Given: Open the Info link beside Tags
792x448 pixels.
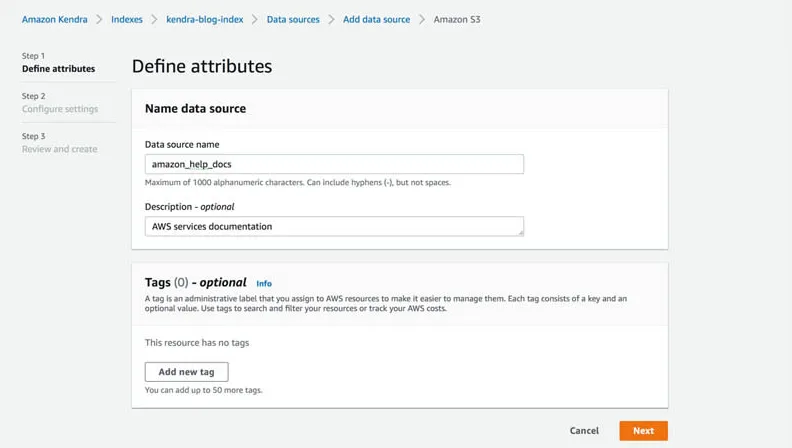Looking at the screenshot, I should tap(264, 284).
